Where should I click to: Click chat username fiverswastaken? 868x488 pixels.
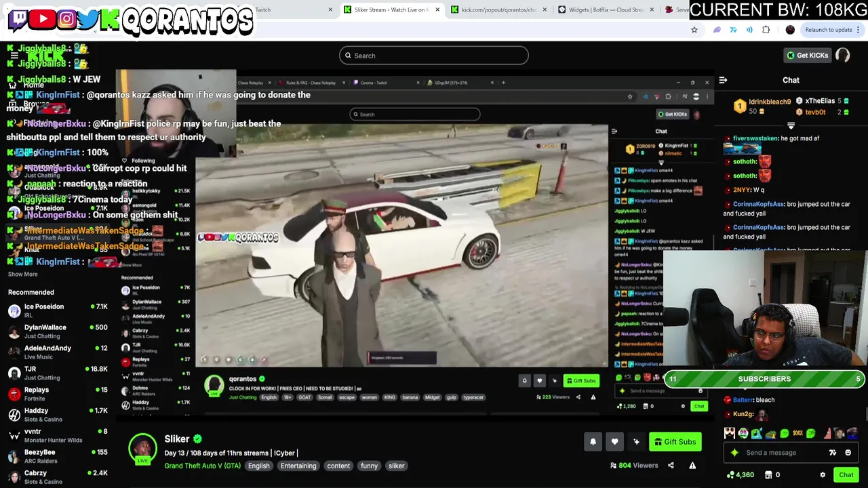(x=755, y=138)
